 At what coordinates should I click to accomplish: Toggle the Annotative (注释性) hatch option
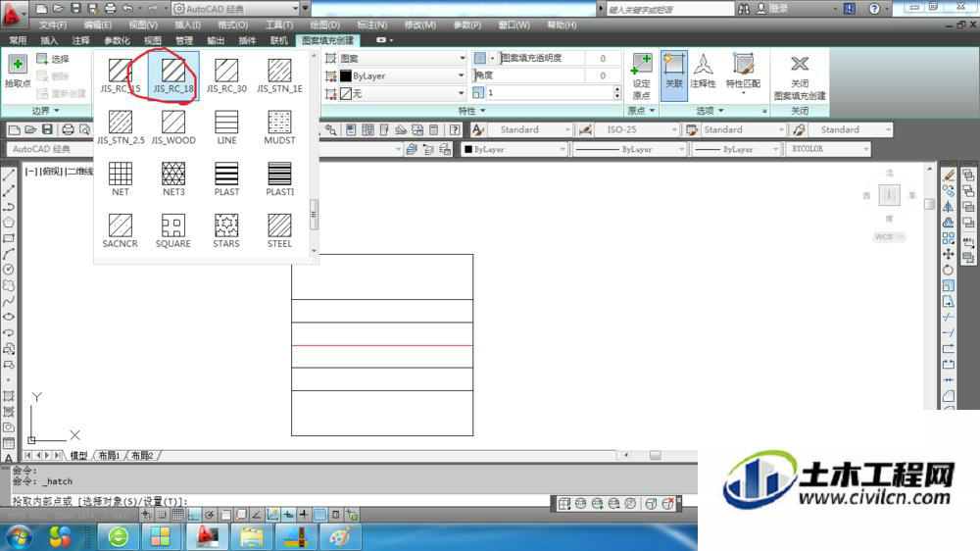703,70
